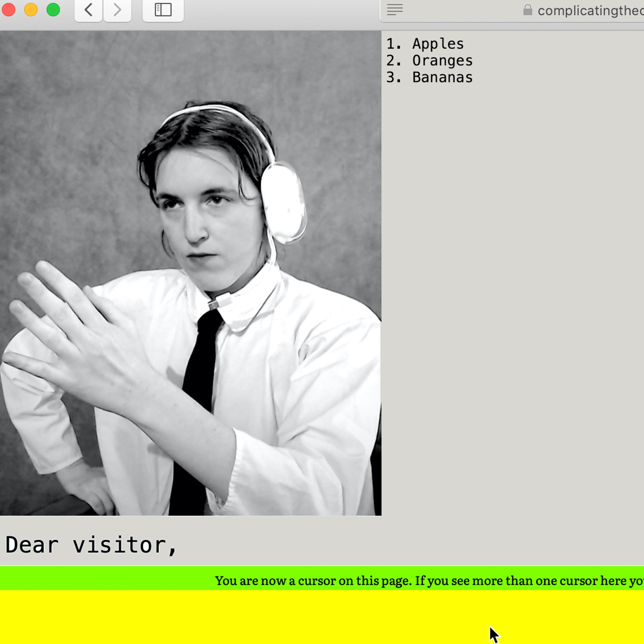The image size is (644, 644).
Task: Click the white mouse headphone in photo
Action: (x=283, y=203)
